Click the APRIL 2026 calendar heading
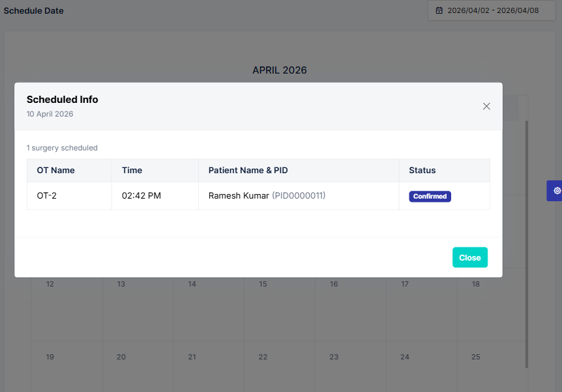Viewport: 562px width, 392px height. [280, 70]
